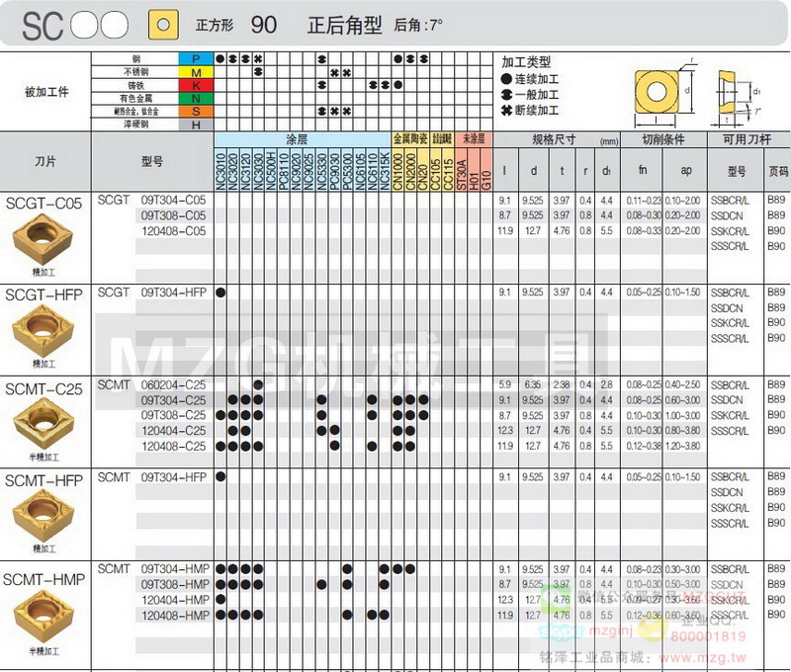This screenshot has width=791, height=672.
Task: Click the orange S heat-resistant alloy swatch
Action: tap(196, 111)
